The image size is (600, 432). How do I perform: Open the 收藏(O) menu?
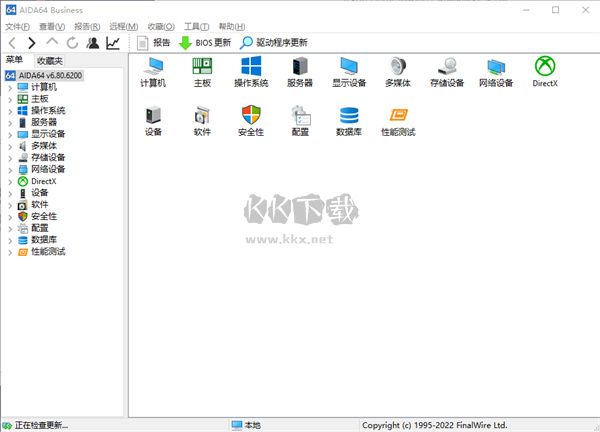(161, 26)
